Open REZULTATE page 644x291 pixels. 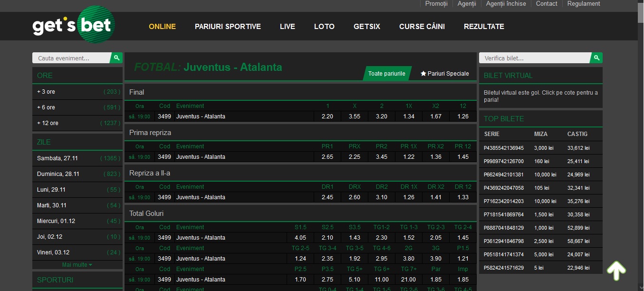pyautogui.click(x=484, y=27)
